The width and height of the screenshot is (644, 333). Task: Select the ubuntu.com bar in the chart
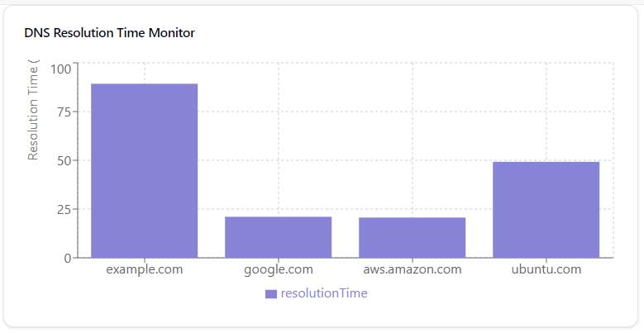(x=546, y=209)
